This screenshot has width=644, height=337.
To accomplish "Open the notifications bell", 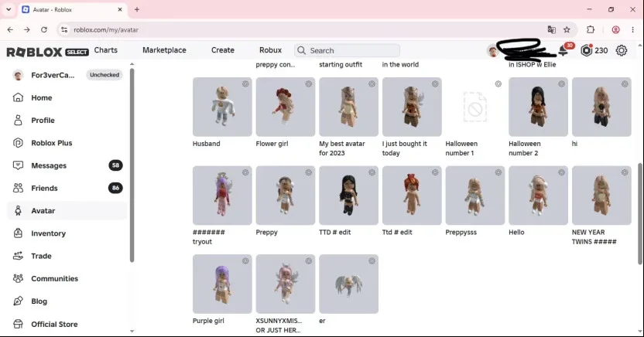I will tap(563, 50).
